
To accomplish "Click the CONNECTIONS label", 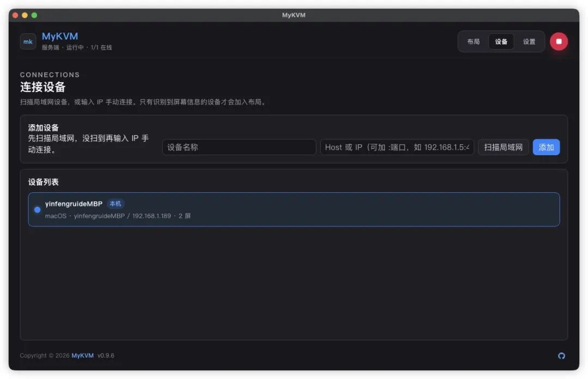I will point(50,75).
